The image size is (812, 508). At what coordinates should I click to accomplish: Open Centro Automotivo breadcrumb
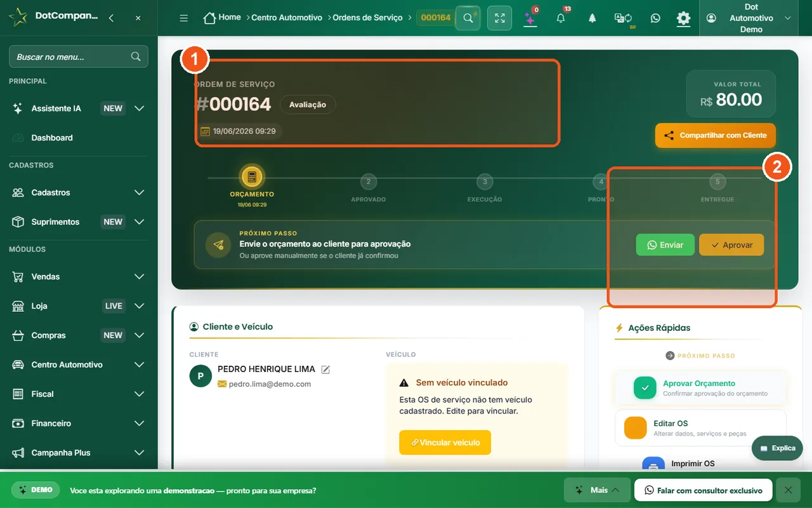(287, 18)
